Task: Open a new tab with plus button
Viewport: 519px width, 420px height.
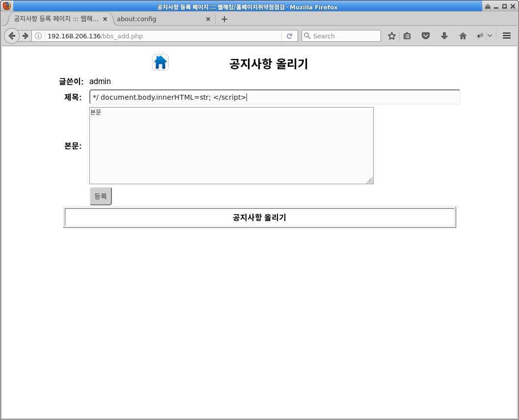Action: pos(224,19)
